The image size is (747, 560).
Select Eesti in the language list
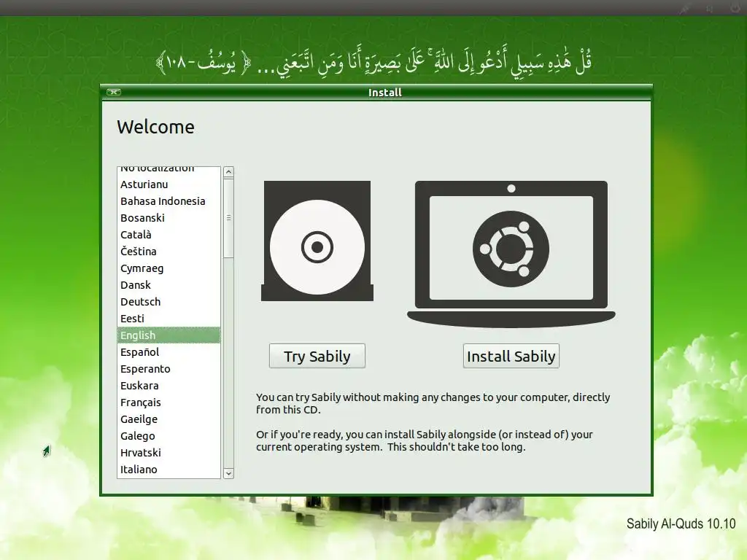click(x=169, y=318)
